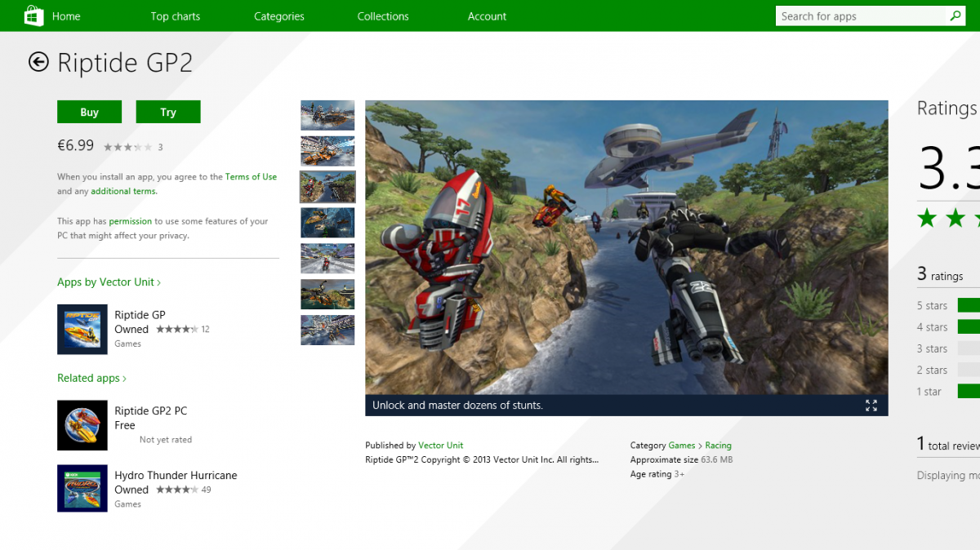Click the 4 stars rating row
980x550 pixels.
tap(947, 326)
